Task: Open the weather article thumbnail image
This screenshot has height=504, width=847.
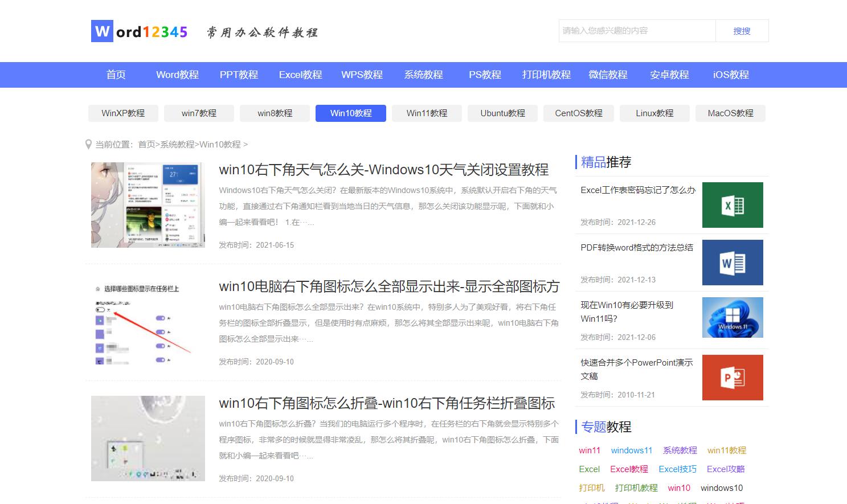Action: 148,205
